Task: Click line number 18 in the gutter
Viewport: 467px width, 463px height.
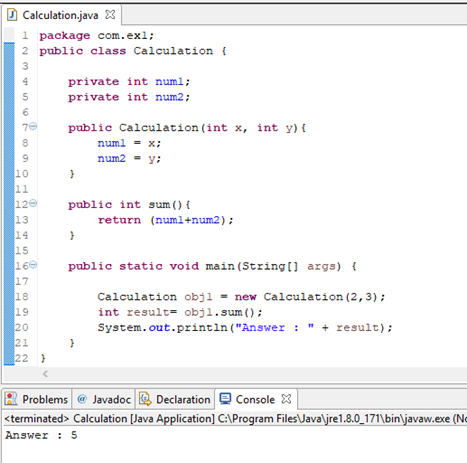Action: (22, 297)
